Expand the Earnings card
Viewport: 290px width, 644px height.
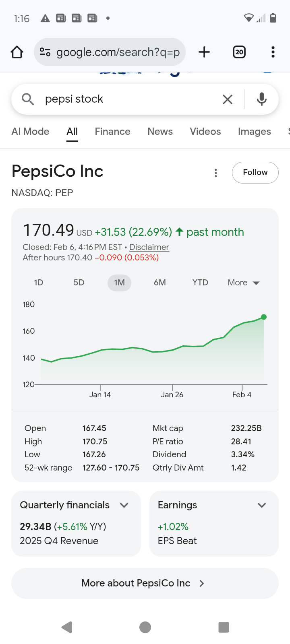pos(262,505)
